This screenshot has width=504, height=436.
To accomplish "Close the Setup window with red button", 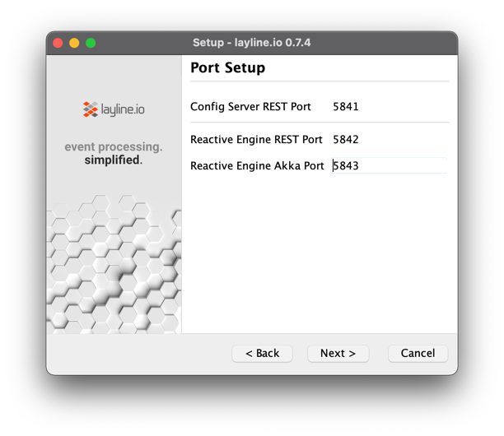I will tap(58, 43).
